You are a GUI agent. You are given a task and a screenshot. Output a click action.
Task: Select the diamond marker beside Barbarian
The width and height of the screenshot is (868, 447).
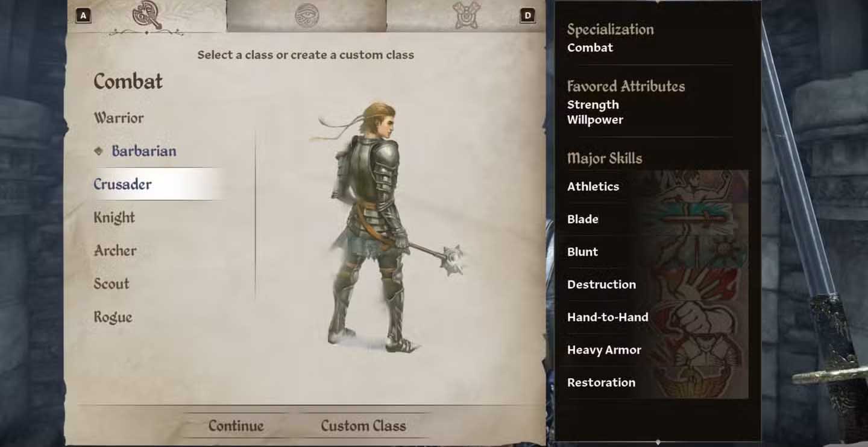pos(99,151)
